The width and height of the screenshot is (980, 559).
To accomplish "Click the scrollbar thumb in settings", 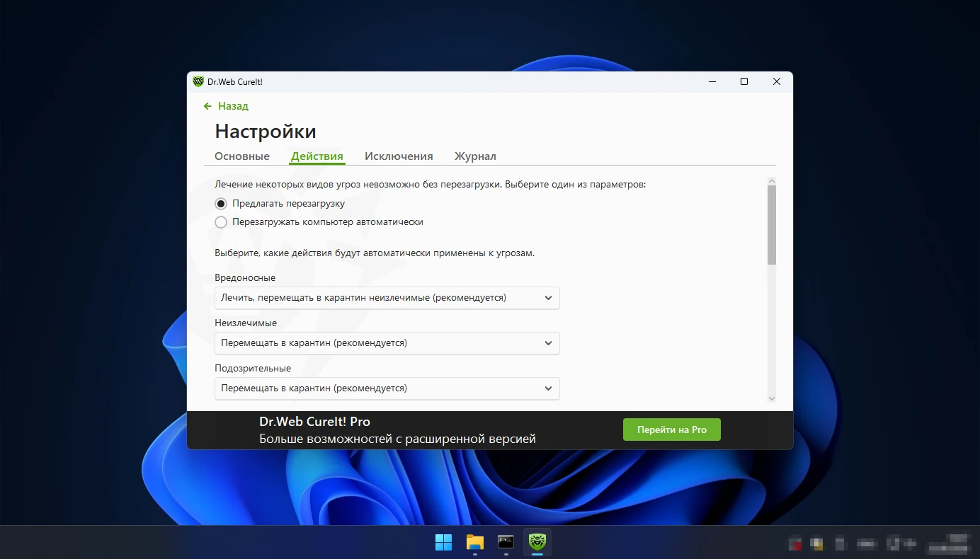I will point(772,225).
